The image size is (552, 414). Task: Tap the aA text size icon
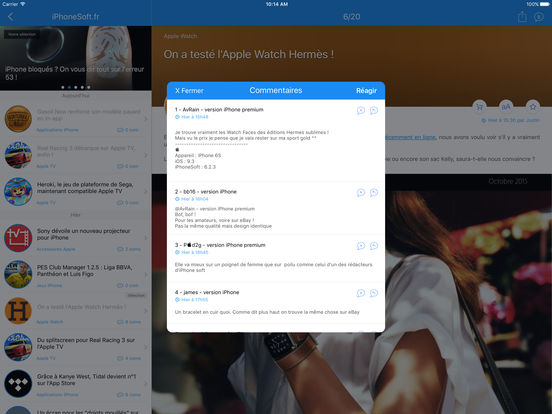pos(506,106)
